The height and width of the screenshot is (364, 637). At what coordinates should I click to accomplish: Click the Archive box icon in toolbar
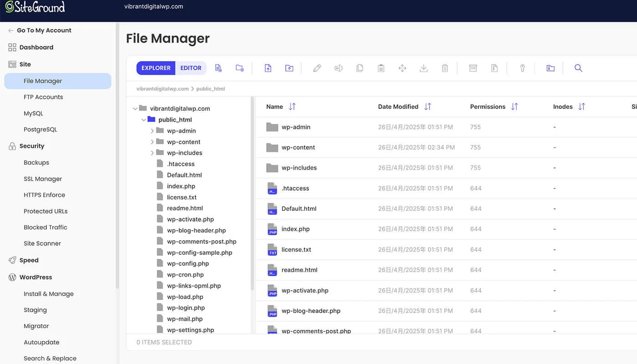473,68
